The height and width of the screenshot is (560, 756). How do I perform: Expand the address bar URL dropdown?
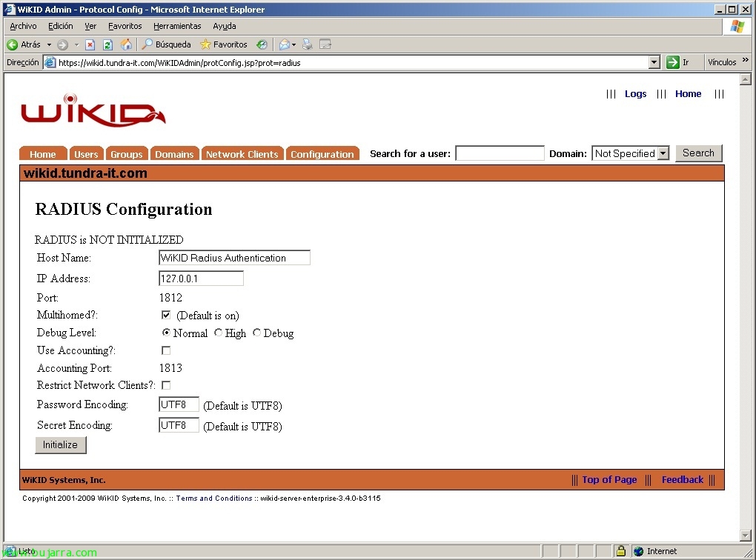pos(654,62)
